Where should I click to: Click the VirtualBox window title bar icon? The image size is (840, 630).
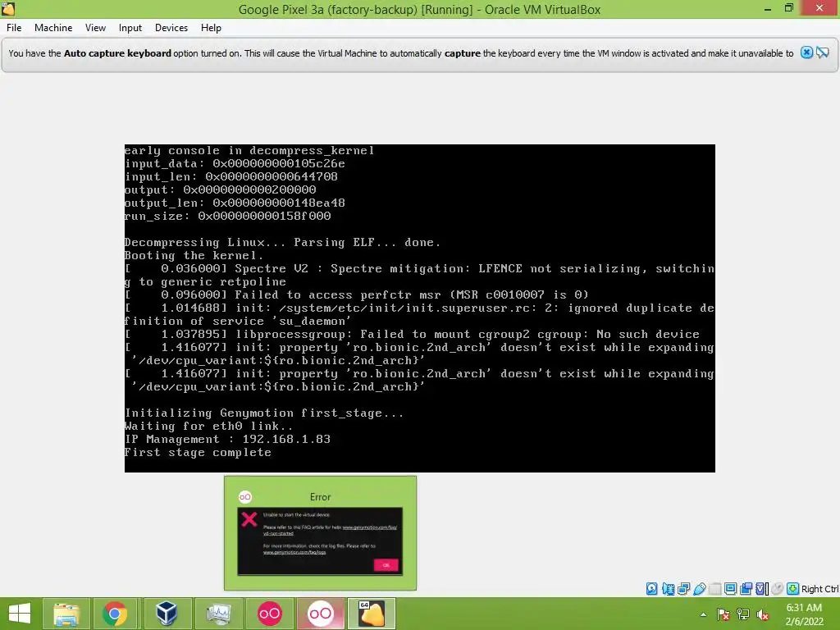click(8, 8)
